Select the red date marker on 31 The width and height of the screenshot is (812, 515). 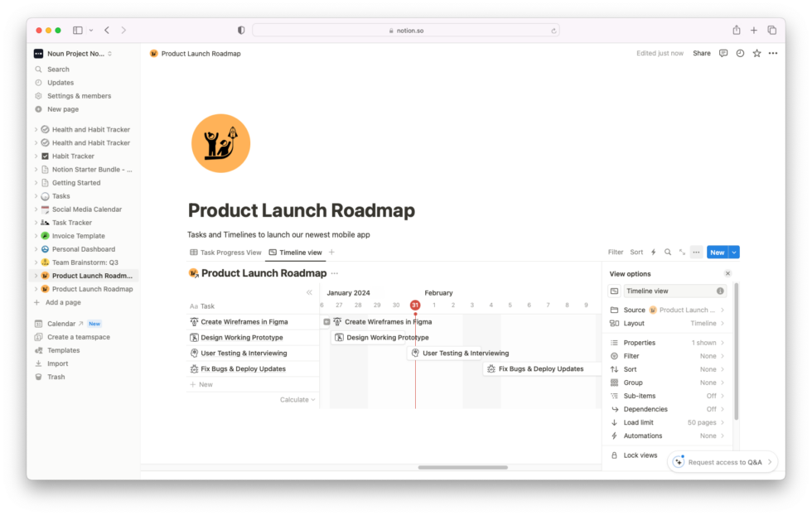tap(414, 306)
